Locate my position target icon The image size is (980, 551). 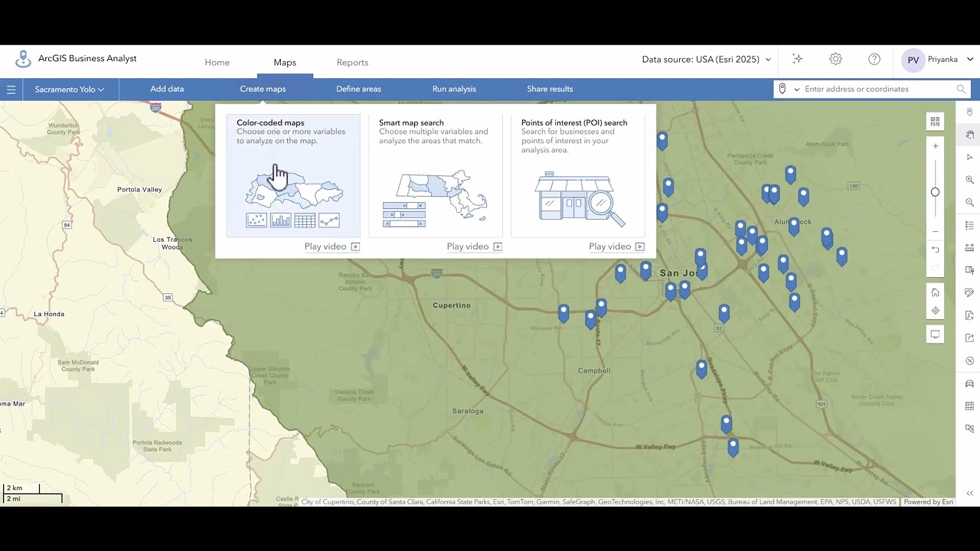[x=935, y=311]
